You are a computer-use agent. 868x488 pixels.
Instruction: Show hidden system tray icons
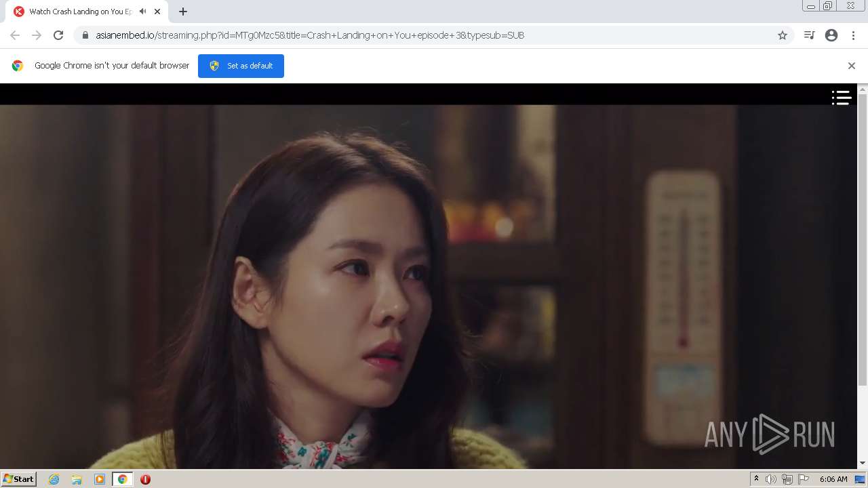tap(756, 479)
